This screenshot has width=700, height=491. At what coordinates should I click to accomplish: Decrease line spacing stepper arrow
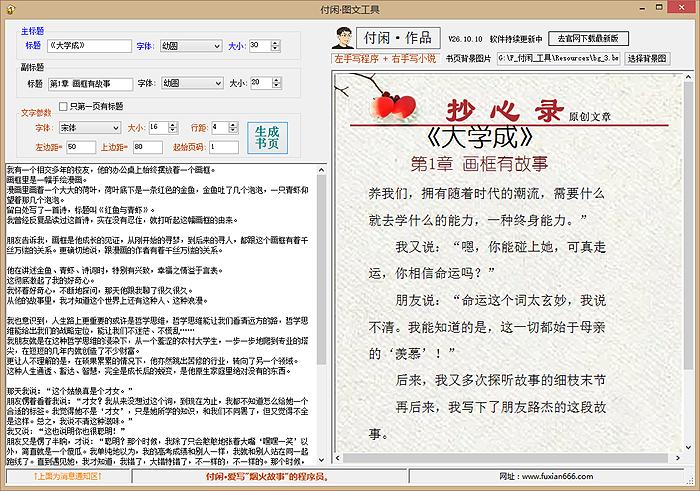tap(233, 130)
